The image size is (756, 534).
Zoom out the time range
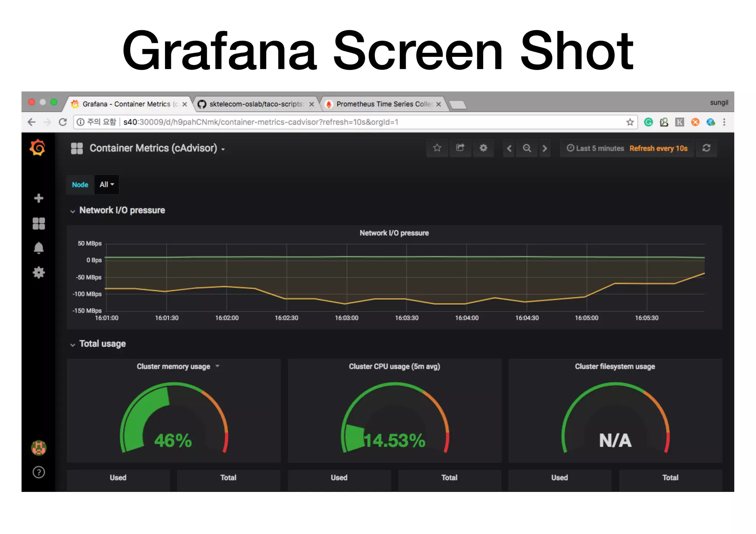coord(527,148)
